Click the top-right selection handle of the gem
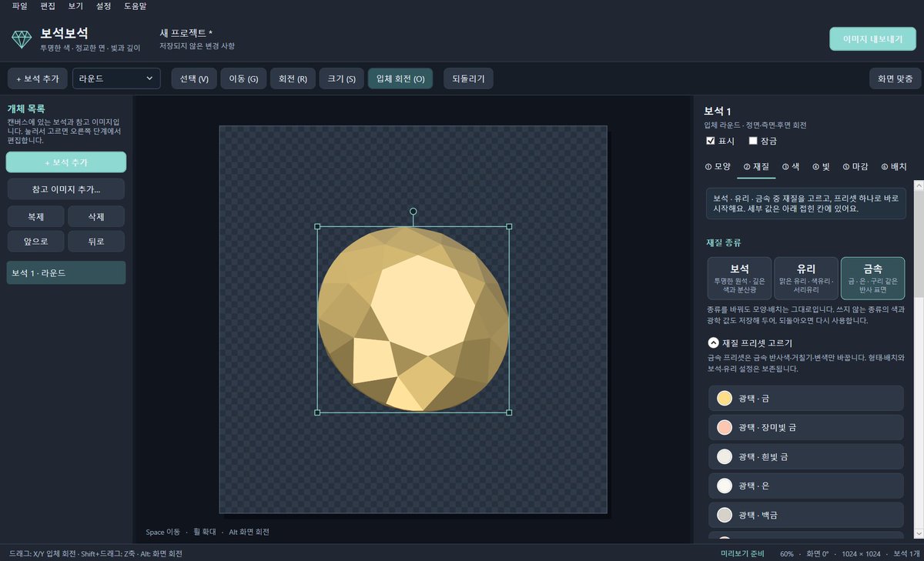Image resolution: width=924 pixels, height=561 pixels. 509,227
